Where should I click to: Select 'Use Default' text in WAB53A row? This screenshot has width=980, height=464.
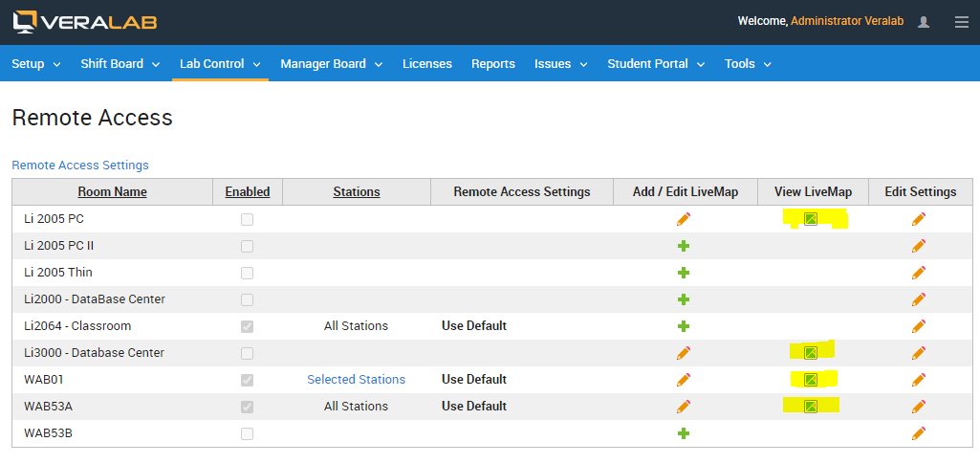click(x=474, y=407)
